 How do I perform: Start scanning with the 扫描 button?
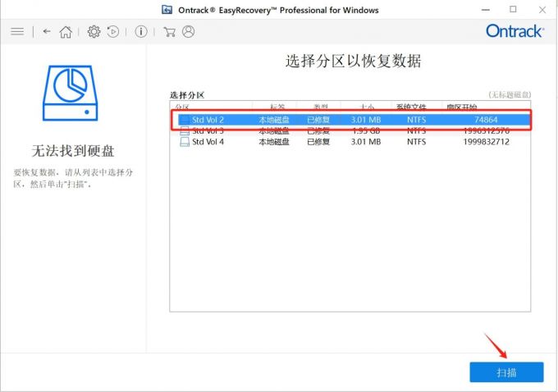506,372
